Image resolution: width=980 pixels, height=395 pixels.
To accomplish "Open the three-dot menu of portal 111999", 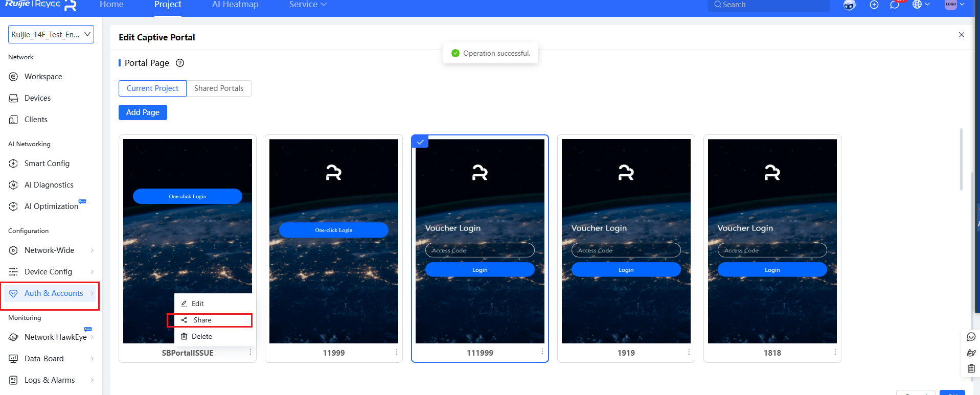I will pos(542,352).
